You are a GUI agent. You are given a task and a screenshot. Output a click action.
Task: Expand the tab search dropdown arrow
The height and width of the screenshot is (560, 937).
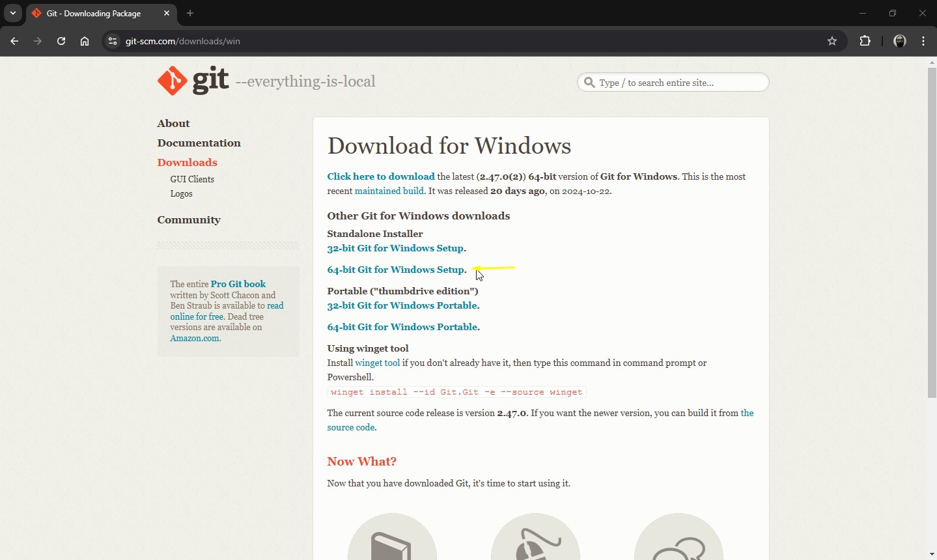13,13
